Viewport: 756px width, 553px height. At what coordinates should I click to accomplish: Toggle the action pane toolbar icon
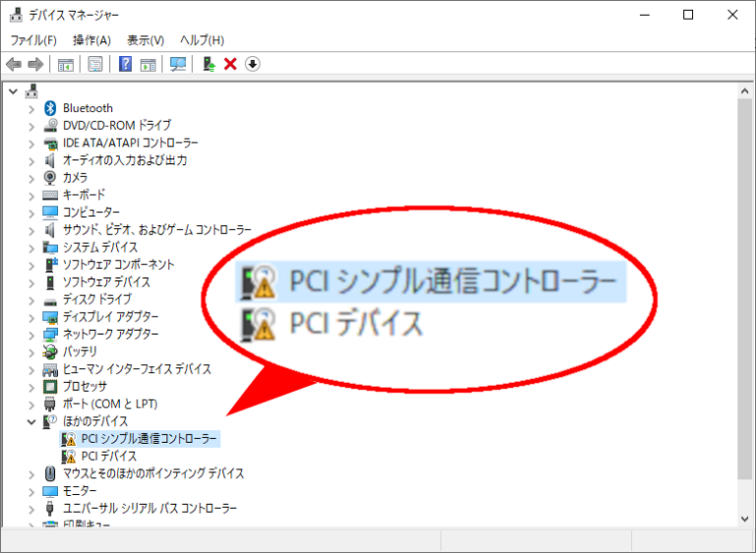(x=148, y=64)
